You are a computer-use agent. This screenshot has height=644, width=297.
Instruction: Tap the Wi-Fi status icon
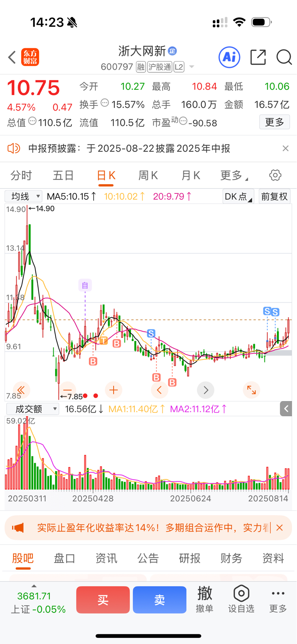click(239, 22)
